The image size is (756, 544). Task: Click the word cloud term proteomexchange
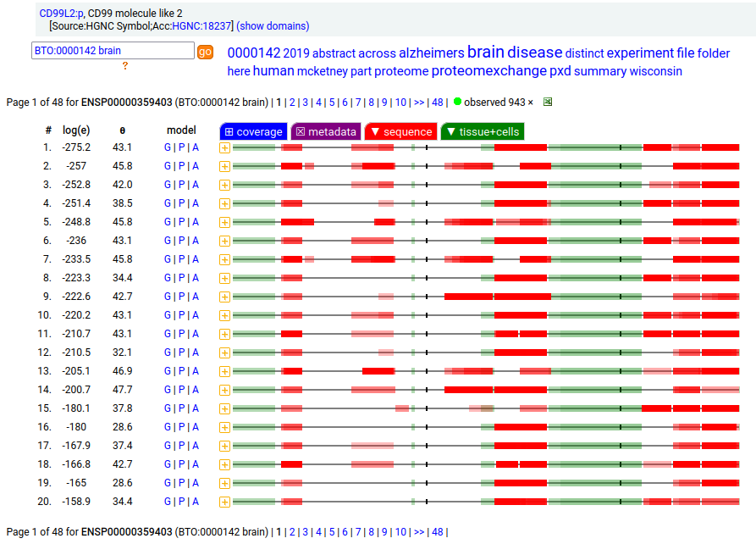(x=488, y=70)
